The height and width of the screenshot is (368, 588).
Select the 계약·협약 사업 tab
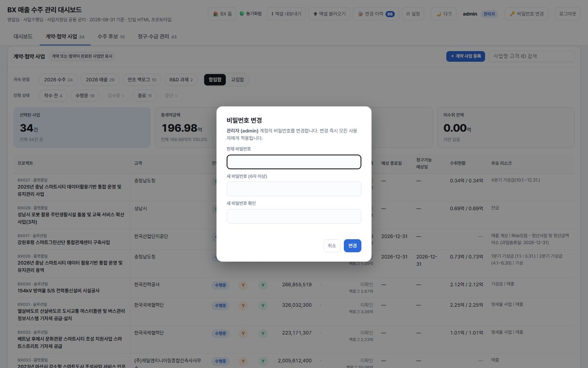pos(65,36)
